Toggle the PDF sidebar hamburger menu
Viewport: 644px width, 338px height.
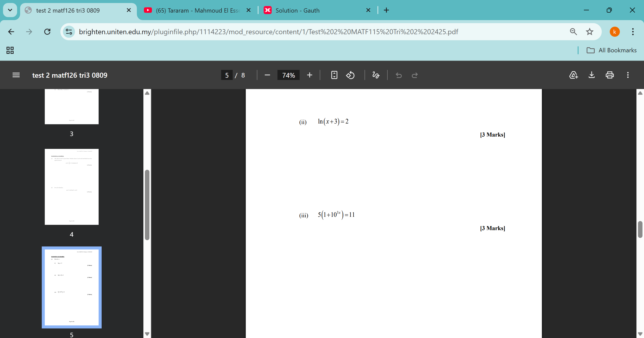click(16, 75)
